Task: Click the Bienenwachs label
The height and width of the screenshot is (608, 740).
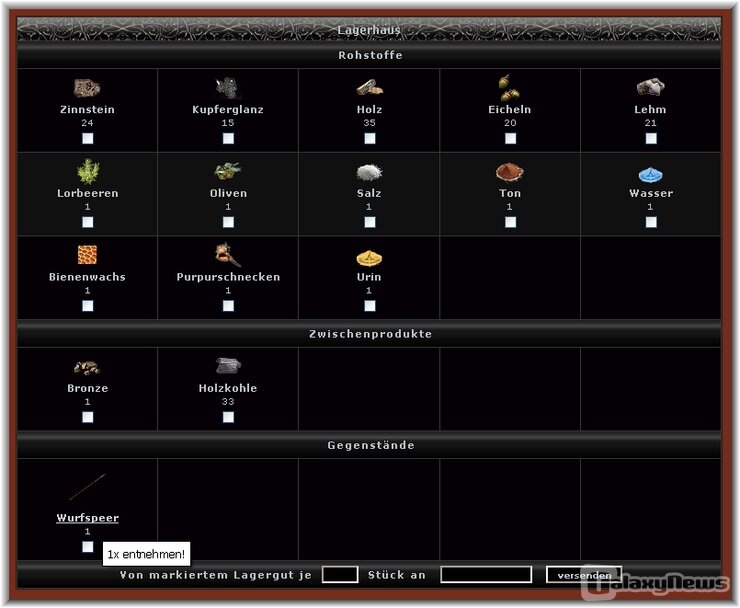Action: click(87, 277)
